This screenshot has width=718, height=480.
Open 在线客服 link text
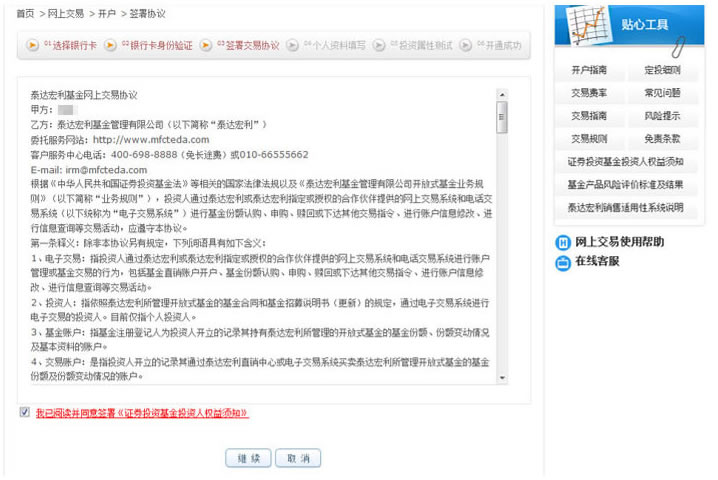point(597,261)
